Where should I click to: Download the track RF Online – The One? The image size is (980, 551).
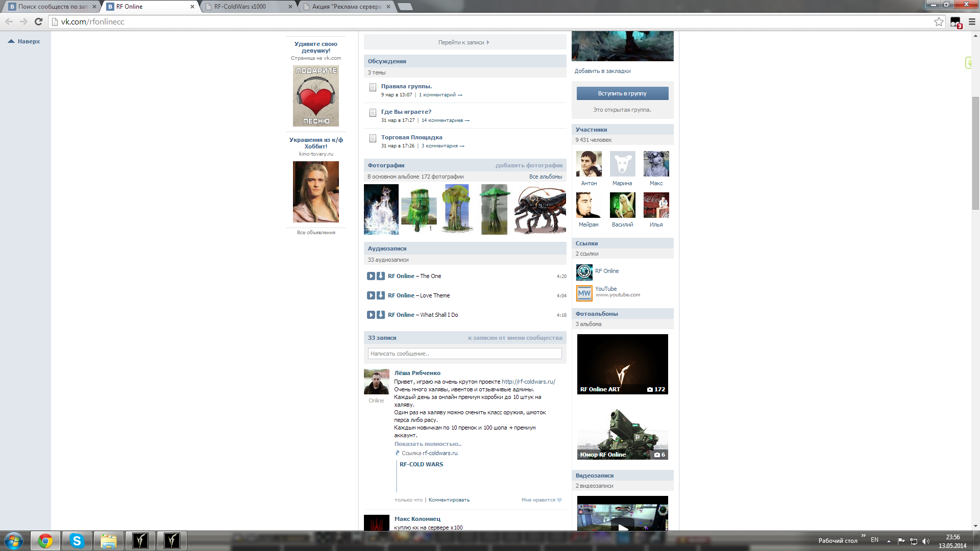pos(381,276)
